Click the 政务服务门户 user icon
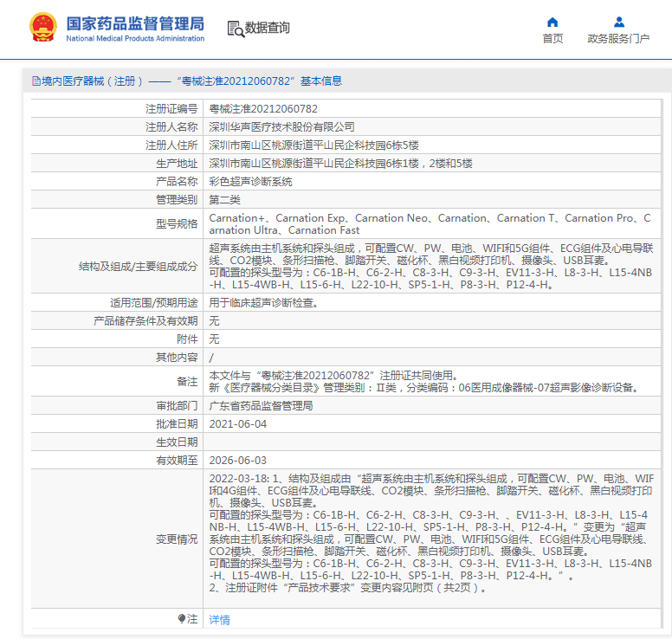This screenshot has width=672, height=639. click(x=619, y=22)
